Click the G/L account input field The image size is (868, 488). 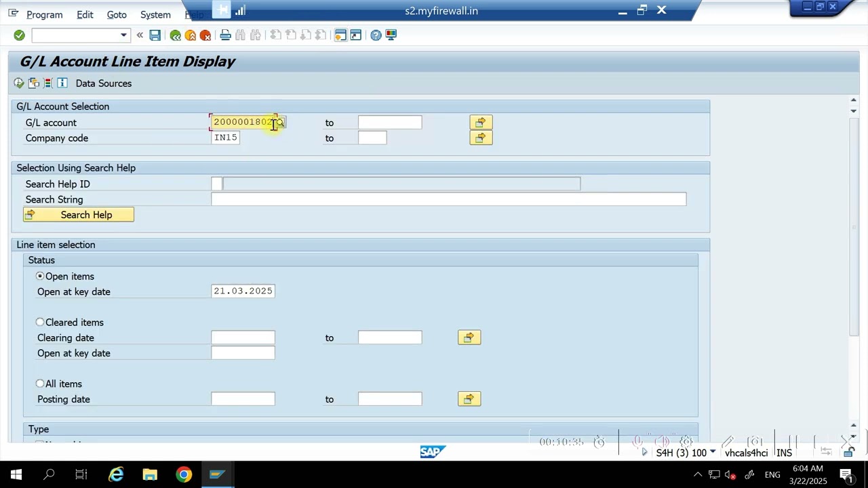point(243,122)
